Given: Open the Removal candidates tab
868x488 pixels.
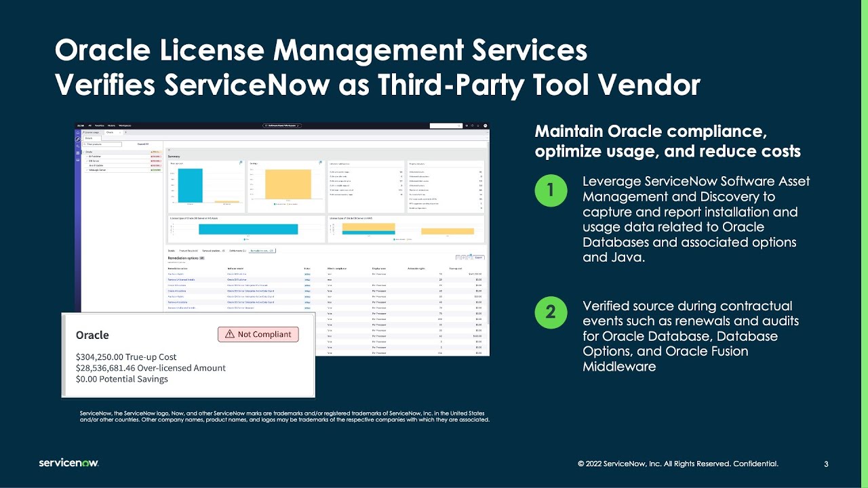Looking at the screenshot, I should tap(213, 251).
